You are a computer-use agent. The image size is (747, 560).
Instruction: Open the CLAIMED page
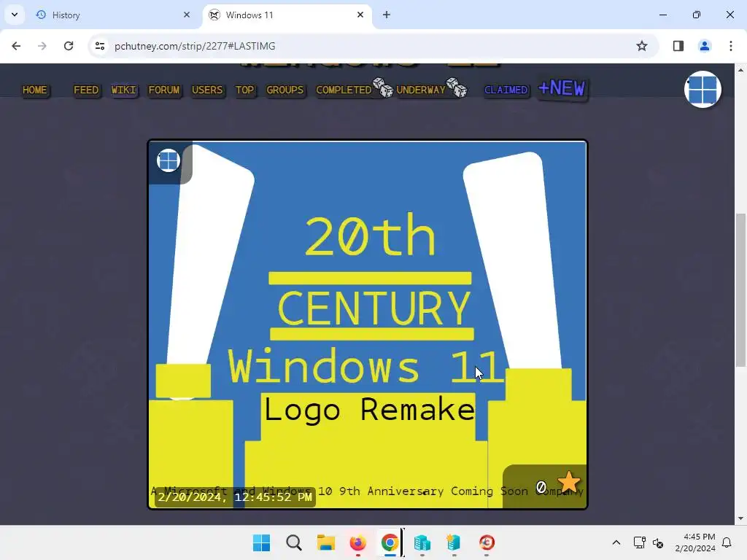click(x=506, y=90)
